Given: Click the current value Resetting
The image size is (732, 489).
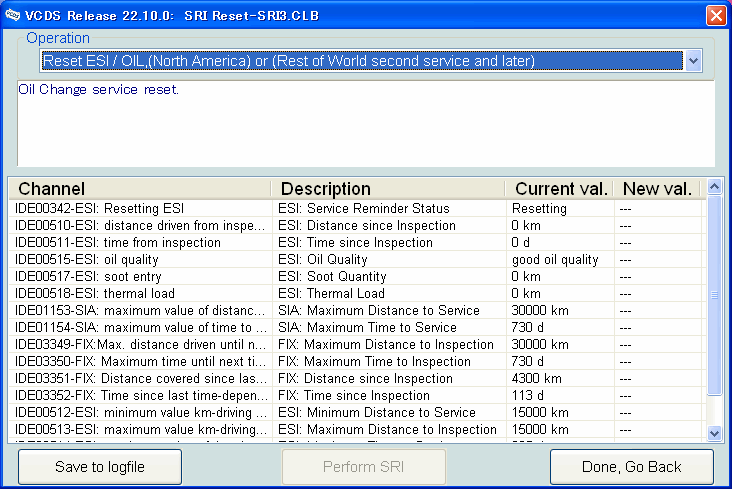Looking at the screenshot, I should click(539, 208).
